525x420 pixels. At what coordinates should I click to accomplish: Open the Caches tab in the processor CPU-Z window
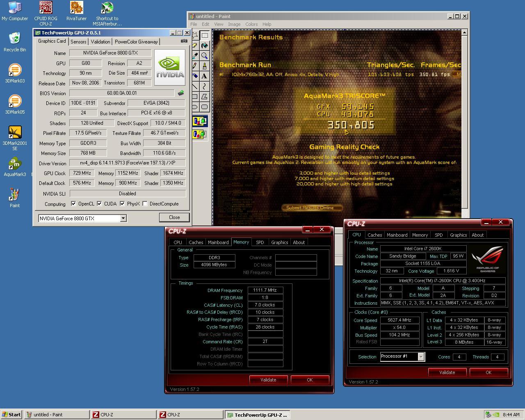375,235
